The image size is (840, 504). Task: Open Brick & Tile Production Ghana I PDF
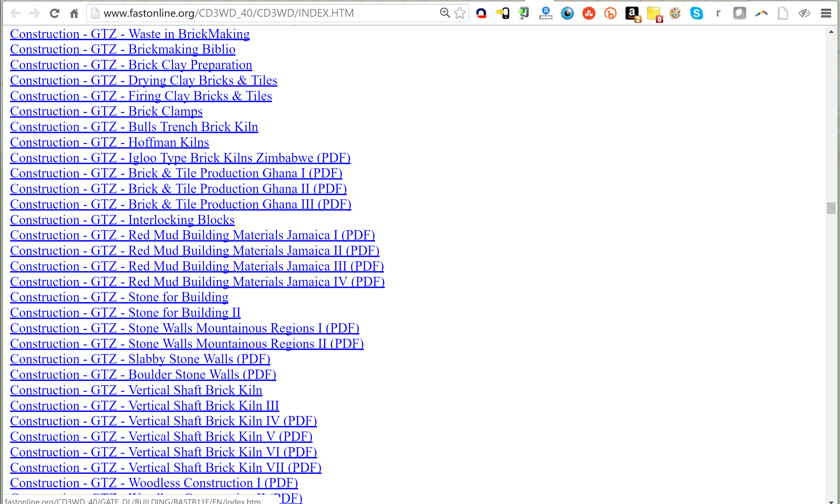coord(176,173)
